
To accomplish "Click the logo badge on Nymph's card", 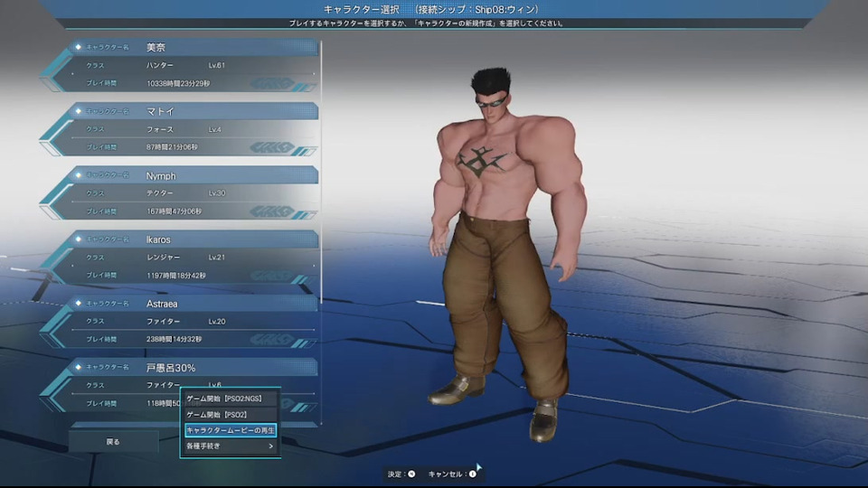I will click(x=272, y=211).
